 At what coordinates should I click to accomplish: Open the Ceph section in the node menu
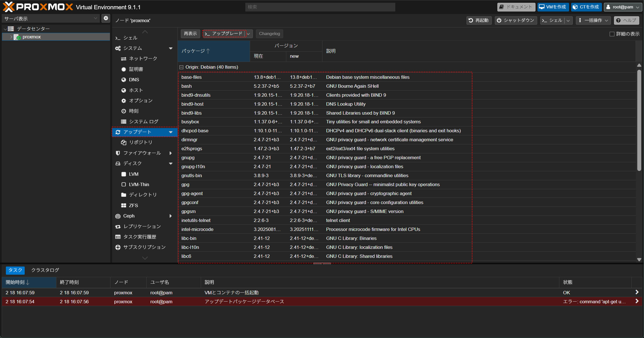[x=129, y=216]
